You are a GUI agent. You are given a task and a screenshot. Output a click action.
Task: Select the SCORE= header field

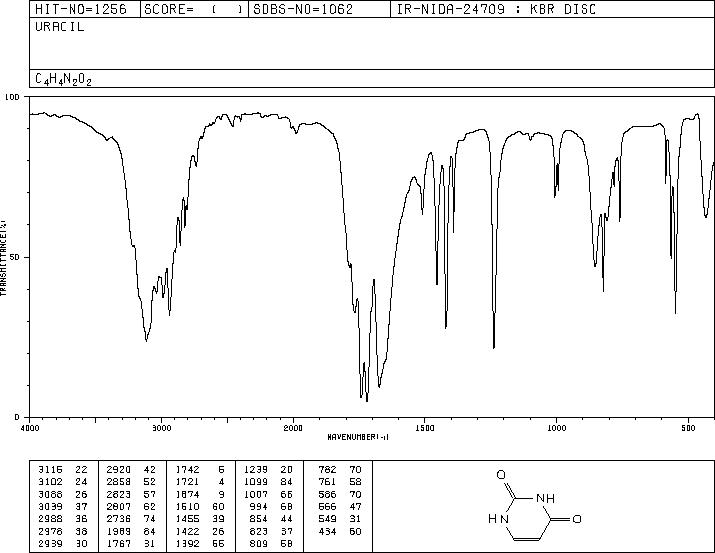(193, 9)
